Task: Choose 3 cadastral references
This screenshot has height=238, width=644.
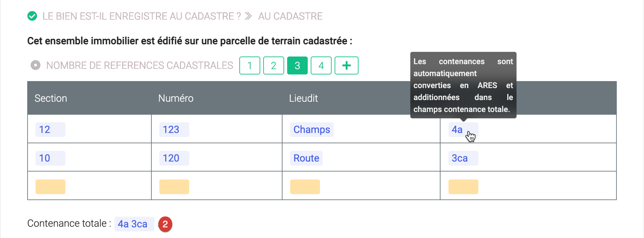Action: pyautogui.click(x=297, y=65)
